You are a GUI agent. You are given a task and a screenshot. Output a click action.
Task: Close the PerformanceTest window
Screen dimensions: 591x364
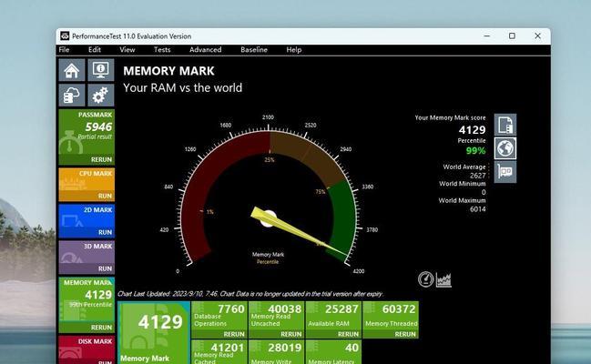538,35
